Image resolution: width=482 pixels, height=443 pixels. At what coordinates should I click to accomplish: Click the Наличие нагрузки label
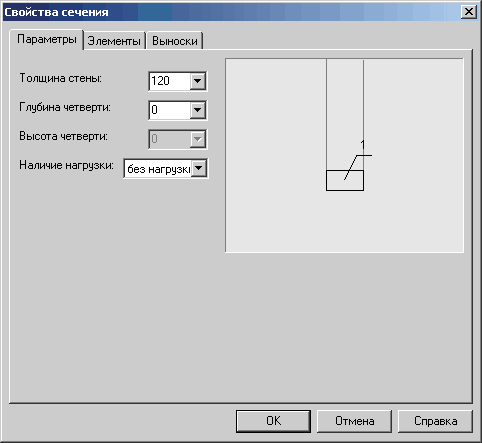tap(66, 165)
